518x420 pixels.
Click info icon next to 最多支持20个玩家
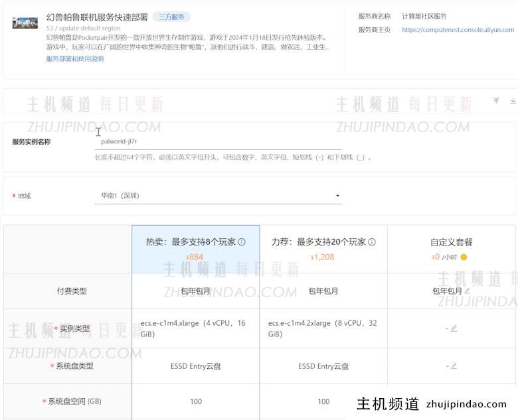click(x=372, y=242)
